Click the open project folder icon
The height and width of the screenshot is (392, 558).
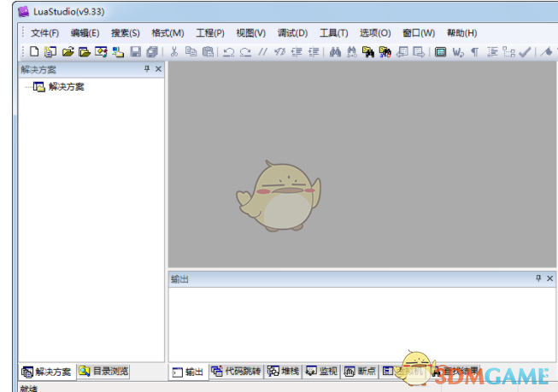point(85,52)
